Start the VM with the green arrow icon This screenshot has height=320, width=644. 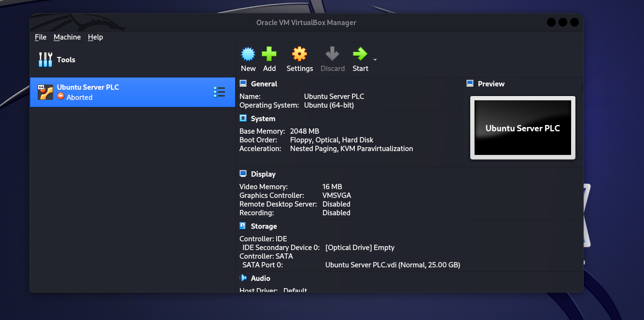pos(360,54)
